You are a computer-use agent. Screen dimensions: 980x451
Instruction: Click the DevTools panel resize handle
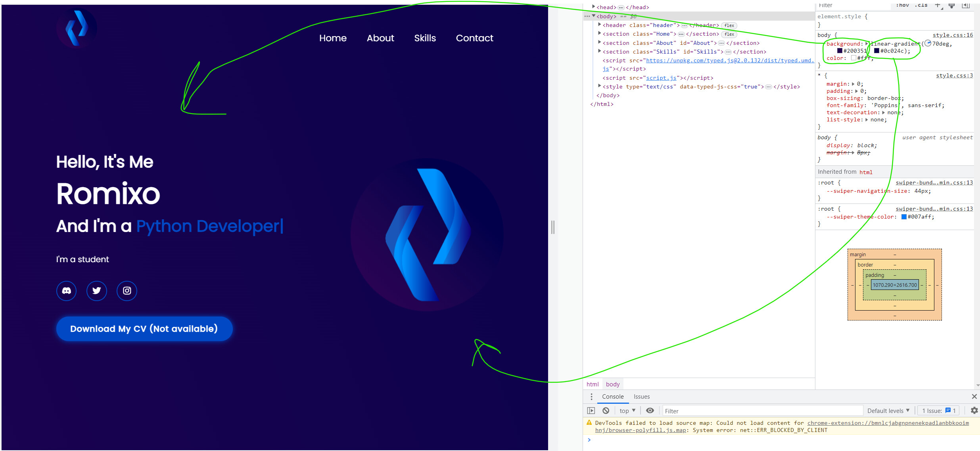click(553, 227)
